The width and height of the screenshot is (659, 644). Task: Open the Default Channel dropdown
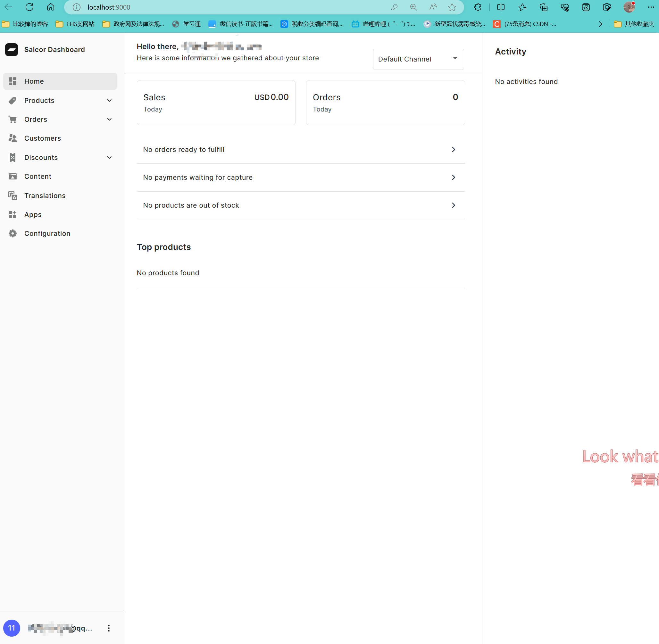point(418,59)
